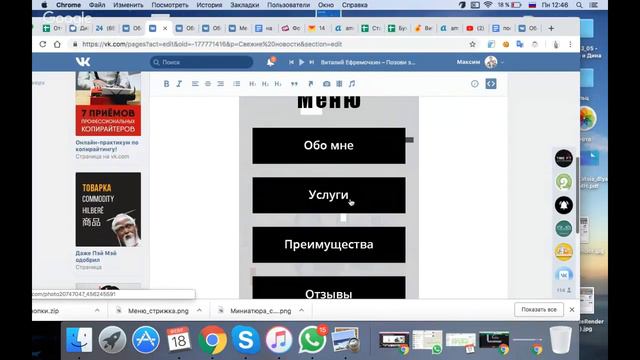Open the Закладки menu
This screenshot has width=640, height=360.
coord(244,5)
